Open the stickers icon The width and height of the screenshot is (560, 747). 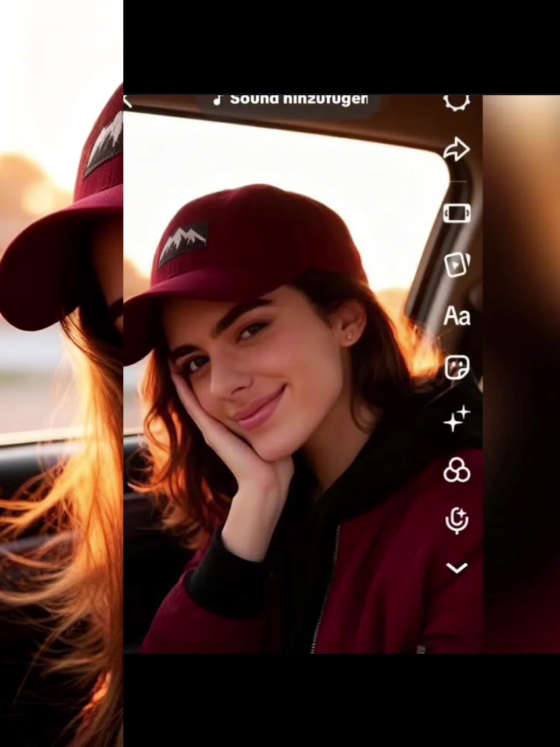point(457,368)
